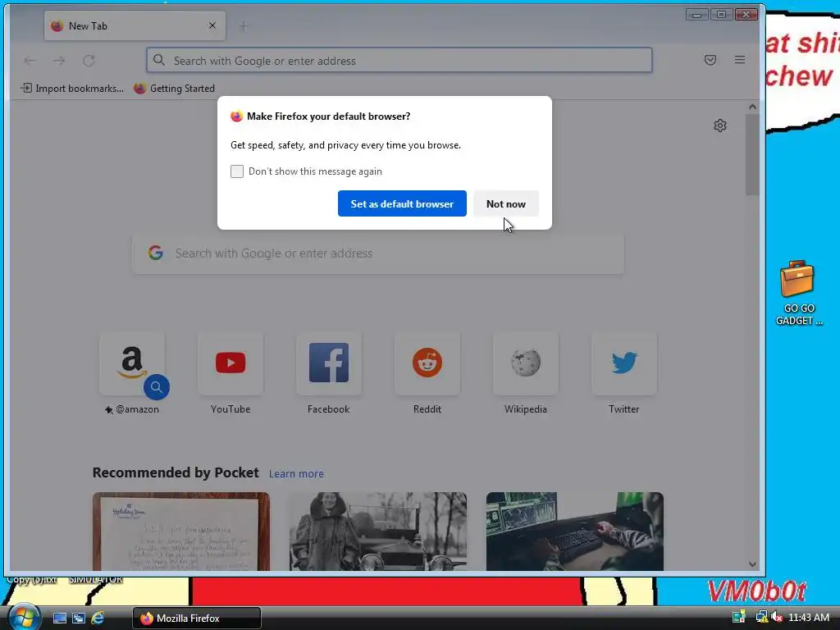840x630 pixels.
Task: Open Import bookmarks bookmark item
Action: pyautogui.click(x=72, y=89)
